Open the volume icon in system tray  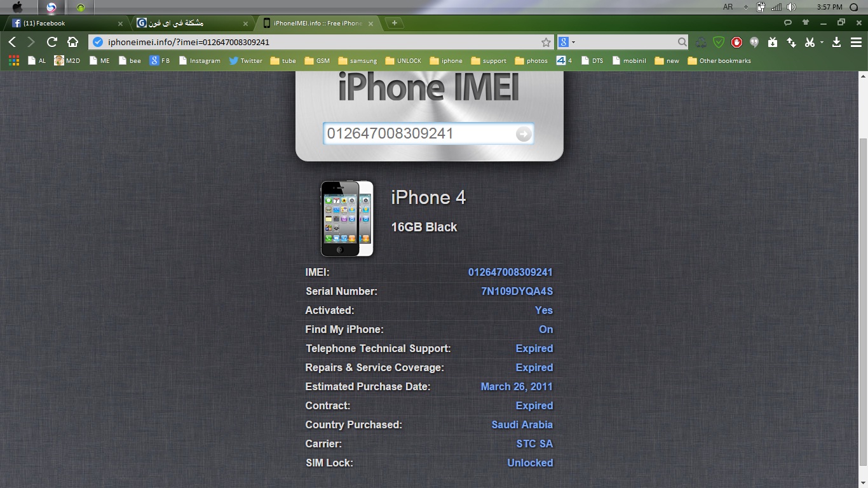(x=791, y=7)
